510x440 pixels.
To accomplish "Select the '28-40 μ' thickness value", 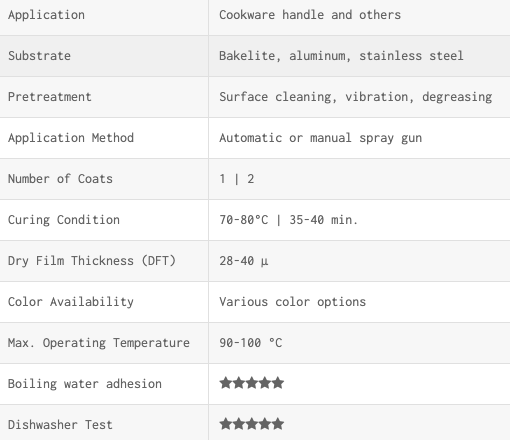I will (x=244, y=261).
